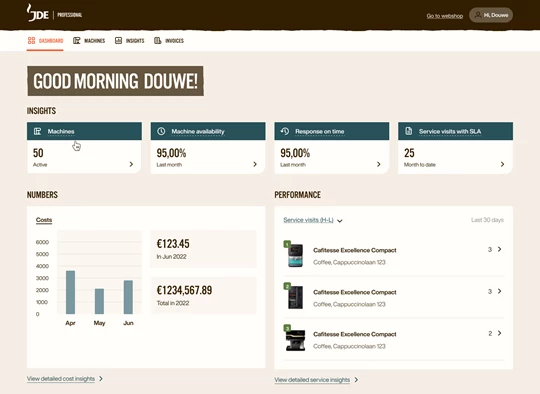
Task: Expand the rank 3 machine row chevron
Action: pos(500,333)
